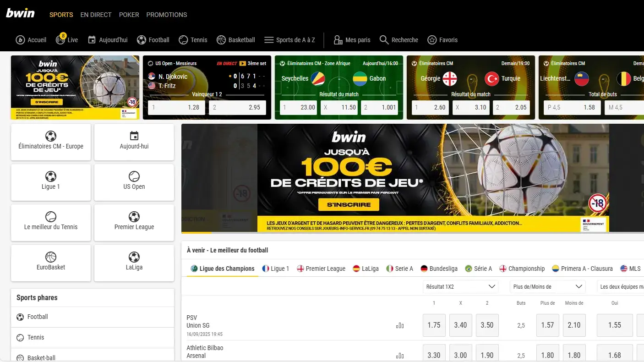Open Favoris star icon
The image size is (644, 362).
(431, 40)
